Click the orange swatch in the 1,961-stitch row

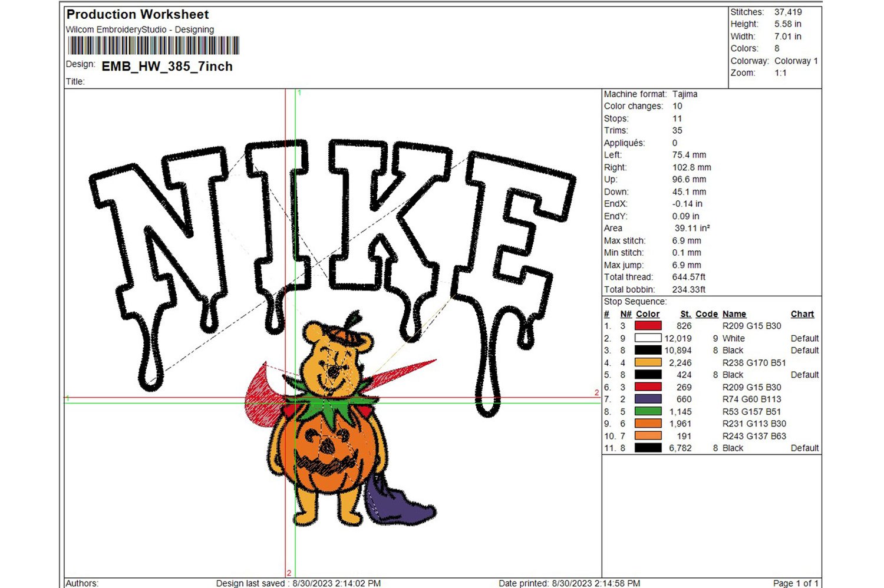[648, 424]
